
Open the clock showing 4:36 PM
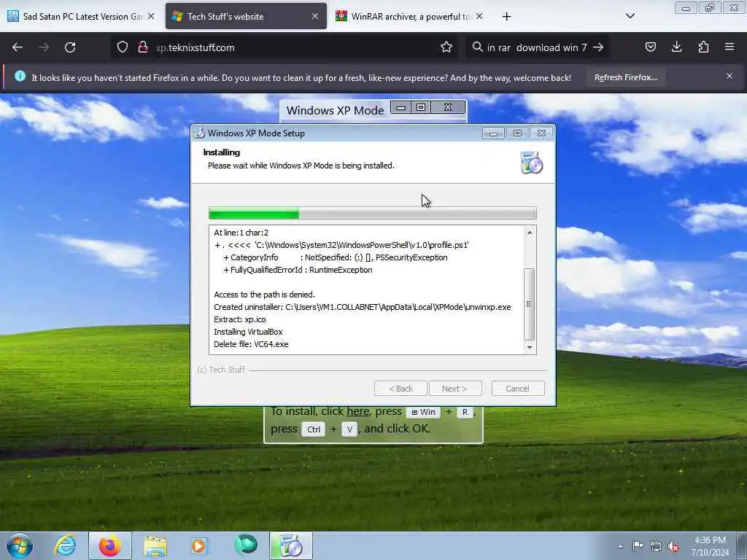pos(710,546)
